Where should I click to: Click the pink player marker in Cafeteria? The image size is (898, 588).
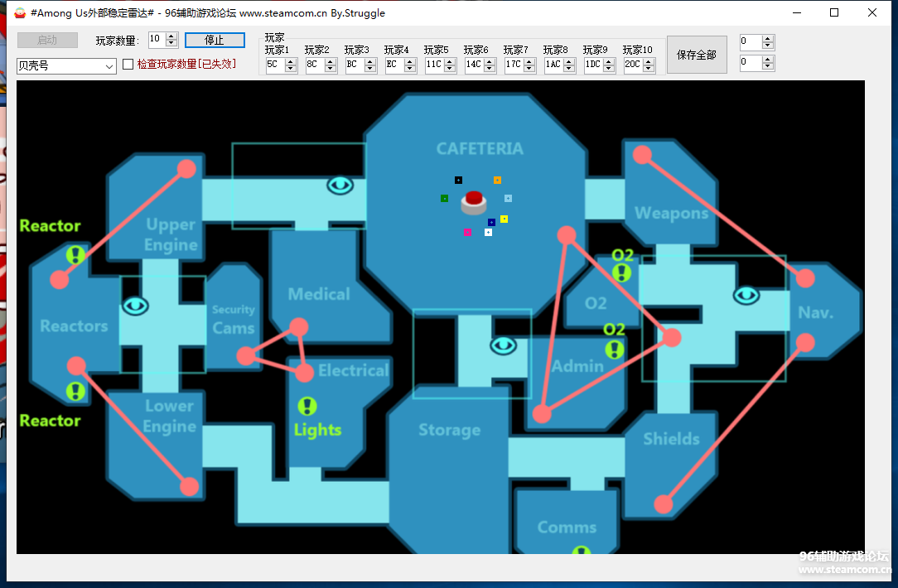click(468, 233)
